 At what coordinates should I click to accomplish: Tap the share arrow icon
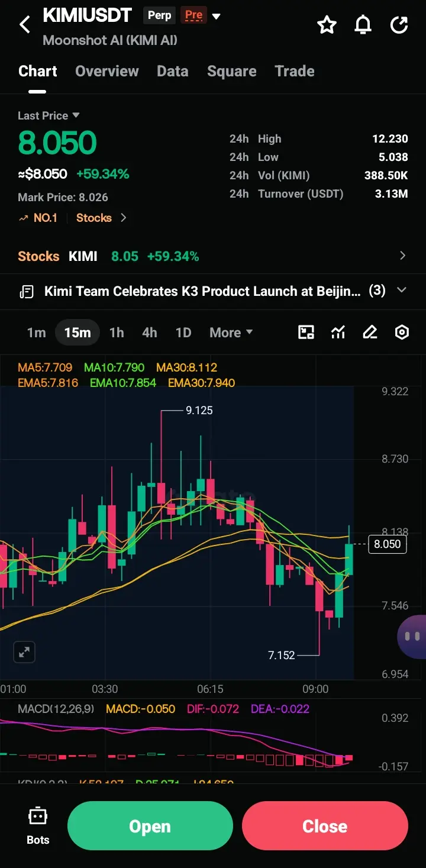pyautogui.click(x=399, y=25)
